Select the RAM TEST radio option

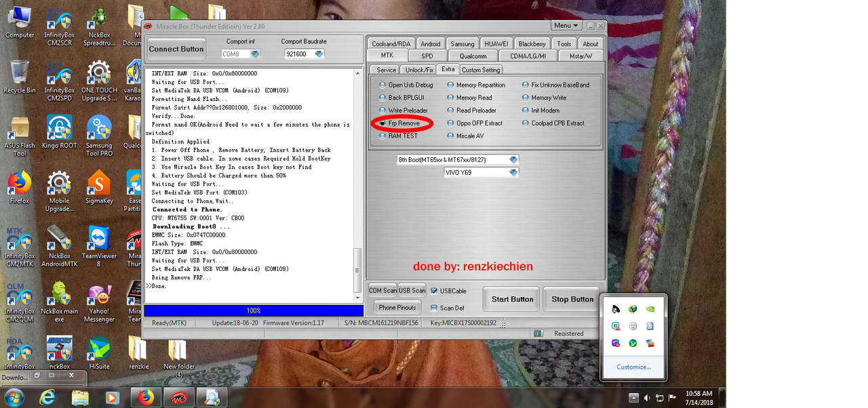pyautogui.click(x=398, y=136)
